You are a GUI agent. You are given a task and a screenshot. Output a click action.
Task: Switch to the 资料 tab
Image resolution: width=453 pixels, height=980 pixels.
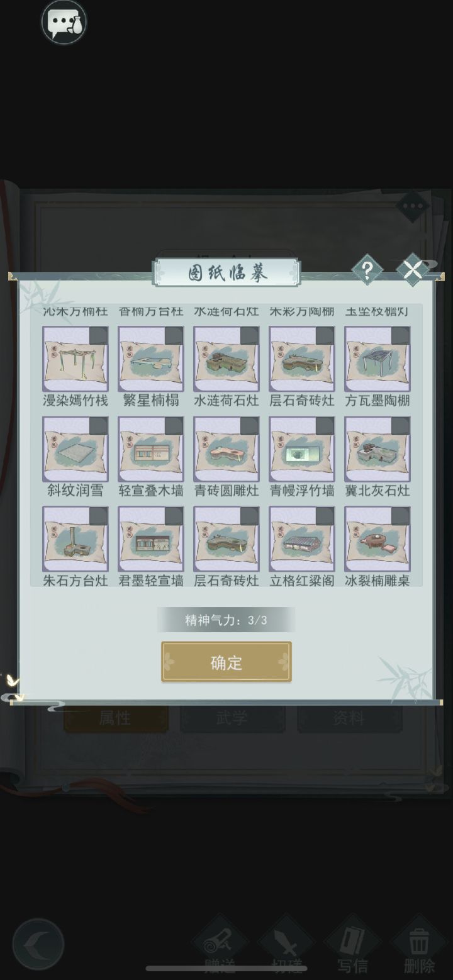(x=349, y=718)
